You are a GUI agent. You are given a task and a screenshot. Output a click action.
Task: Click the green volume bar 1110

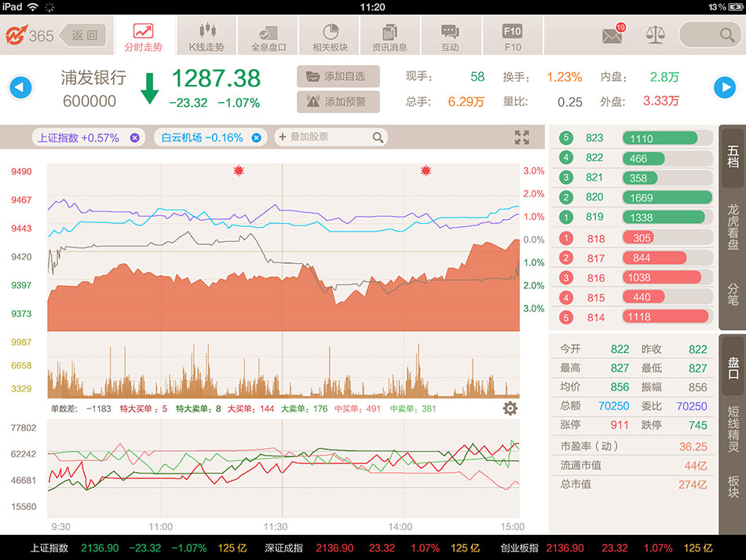click(x=660, y=138)
